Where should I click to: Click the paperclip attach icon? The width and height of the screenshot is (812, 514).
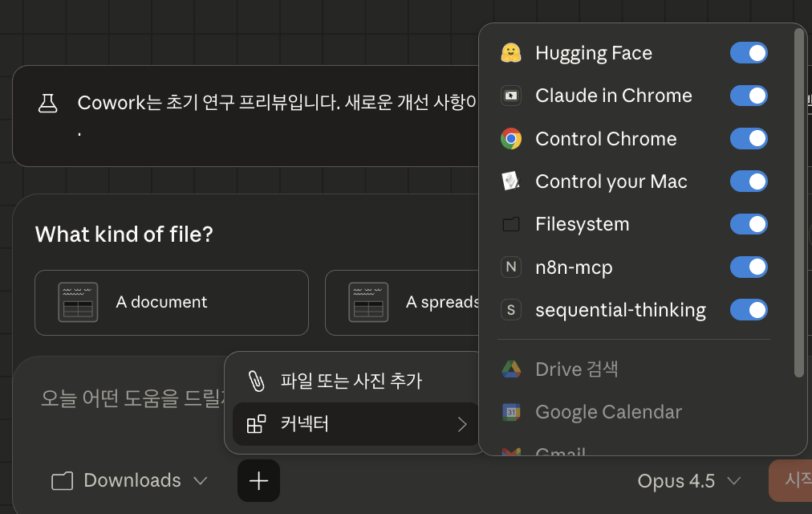(x=256, y=381)
